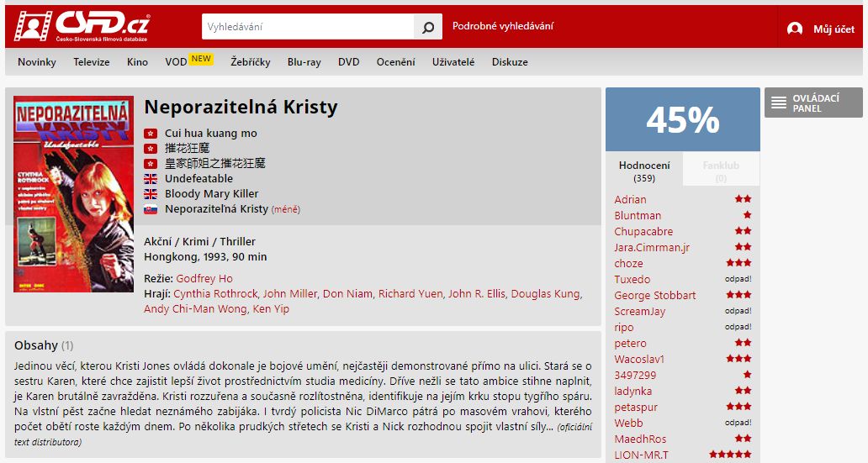Screen dimensions: 868x463
Task: Click the 45% rating box
Action: (x=683, y=119)
